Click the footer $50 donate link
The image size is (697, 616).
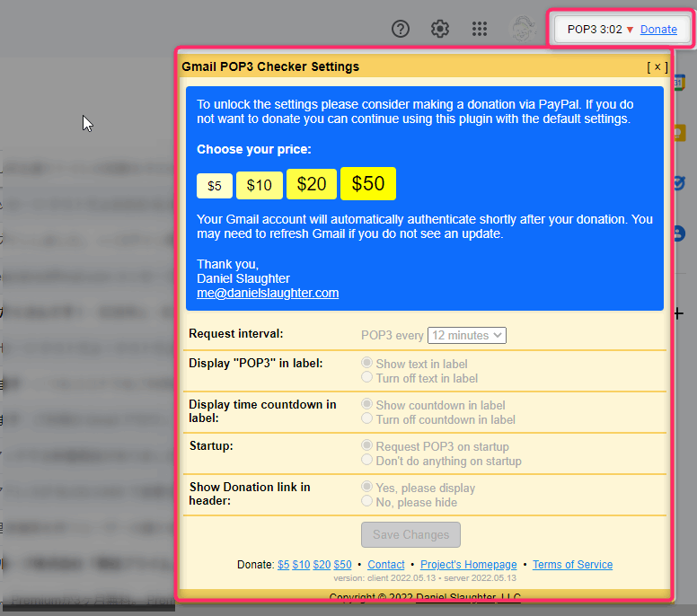[x=343, y=565]
